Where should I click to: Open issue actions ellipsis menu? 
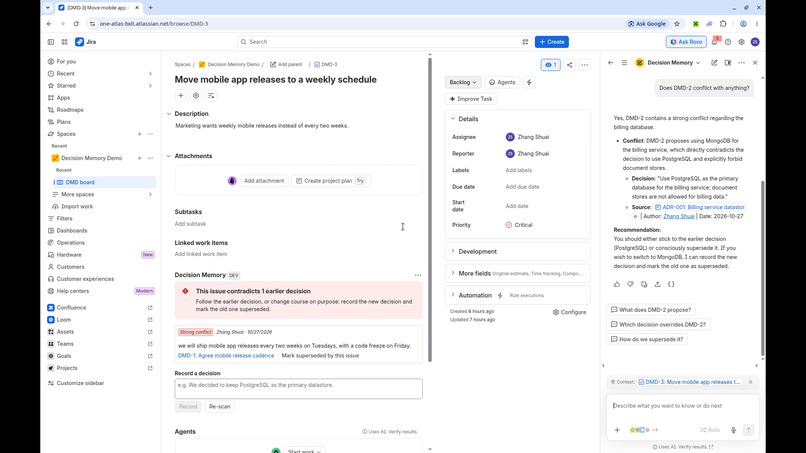click(584, 65)
